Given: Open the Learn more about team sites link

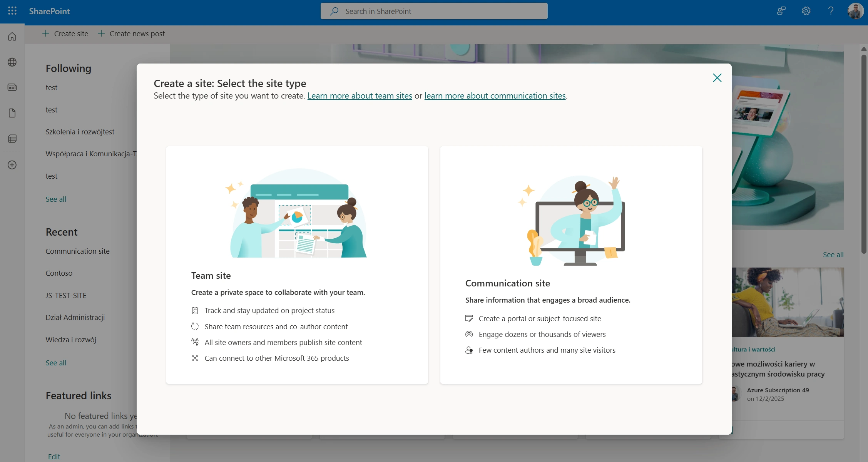Looking at the screenshot, I should [359, 95].
